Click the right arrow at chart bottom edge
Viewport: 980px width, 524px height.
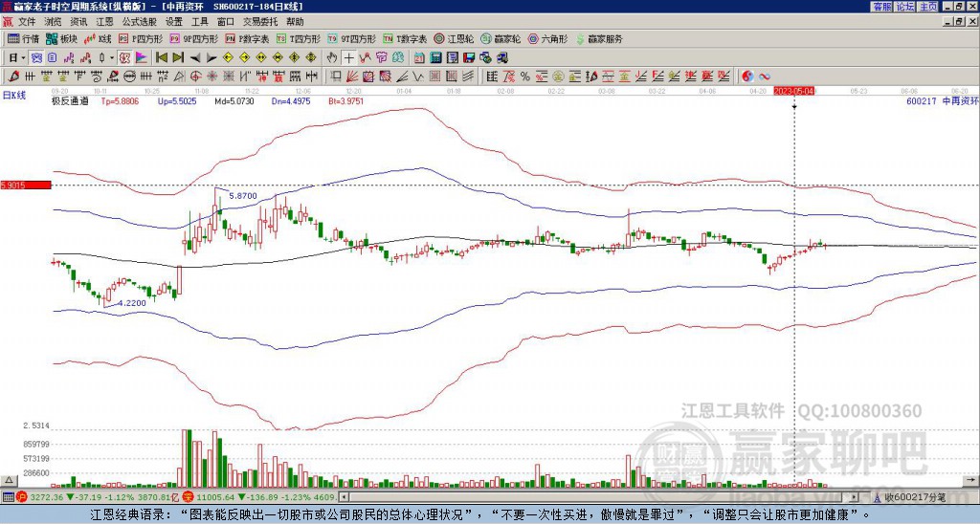(x=970, y=480)
